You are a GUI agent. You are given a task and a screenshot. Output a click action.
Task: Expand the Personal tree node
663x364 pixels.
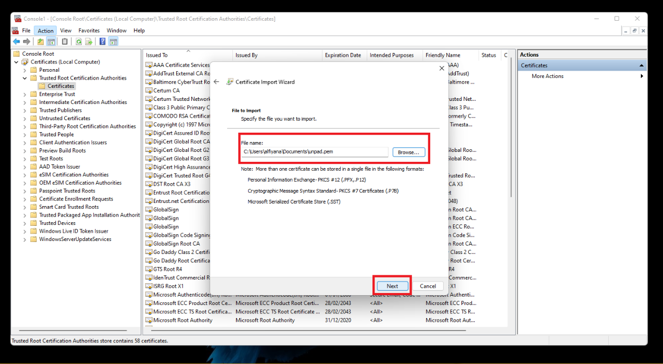tap(25, 70)
